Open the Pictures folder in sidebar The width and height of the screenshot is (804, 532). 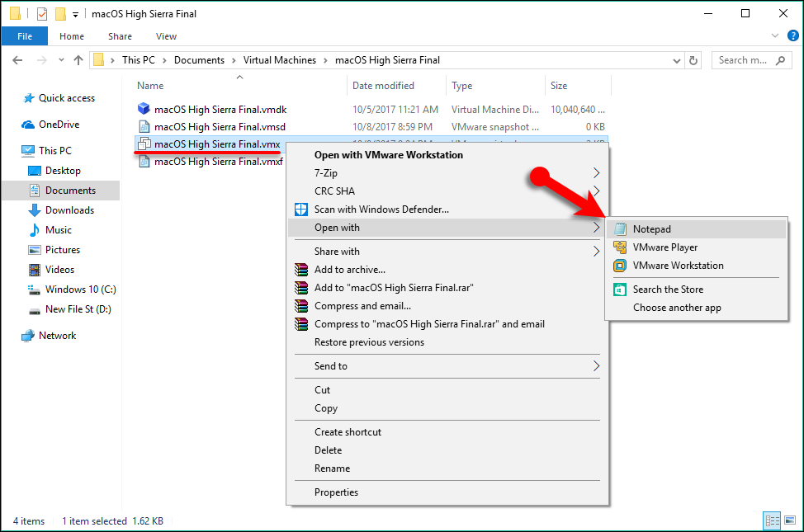63,250
